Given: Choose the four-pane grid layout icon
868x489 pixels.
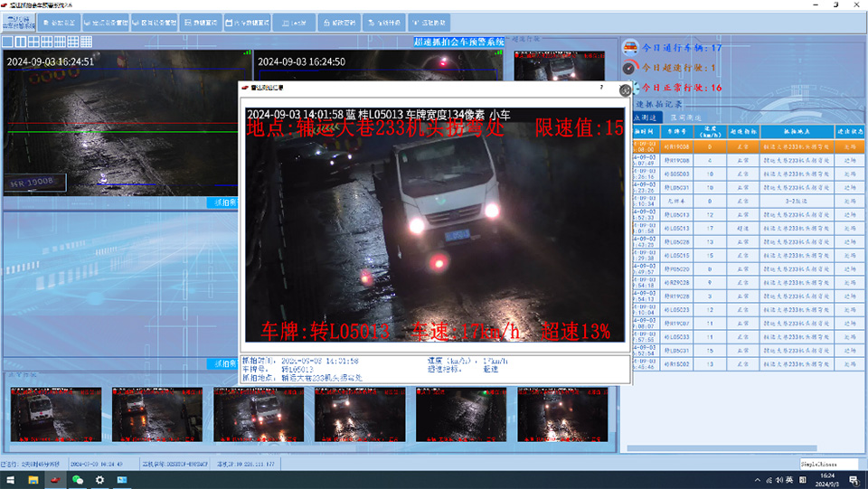Looking at the screenshot, I should pyautogui.click(x=33, y=42).
